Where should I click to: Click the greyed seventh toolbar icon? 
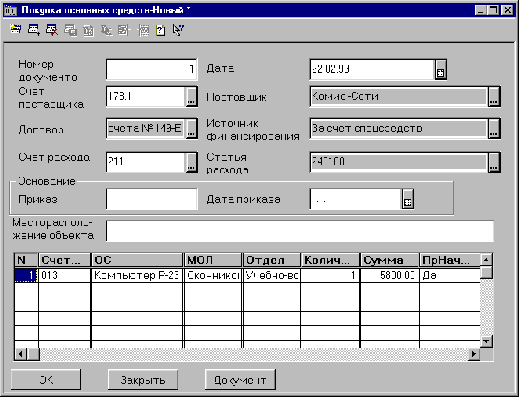coord(124,30)
